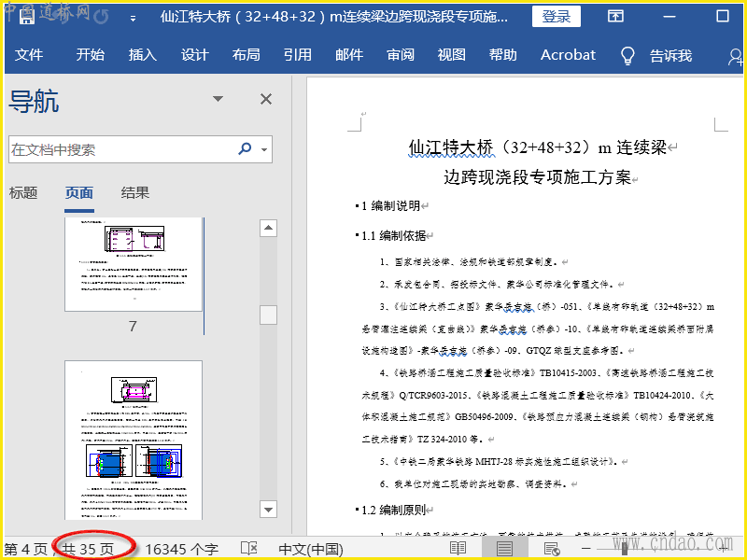This screenshot has width=747, height=560.
Task: Open the 帮助 ribbon tab
Action: click(502, 55)
